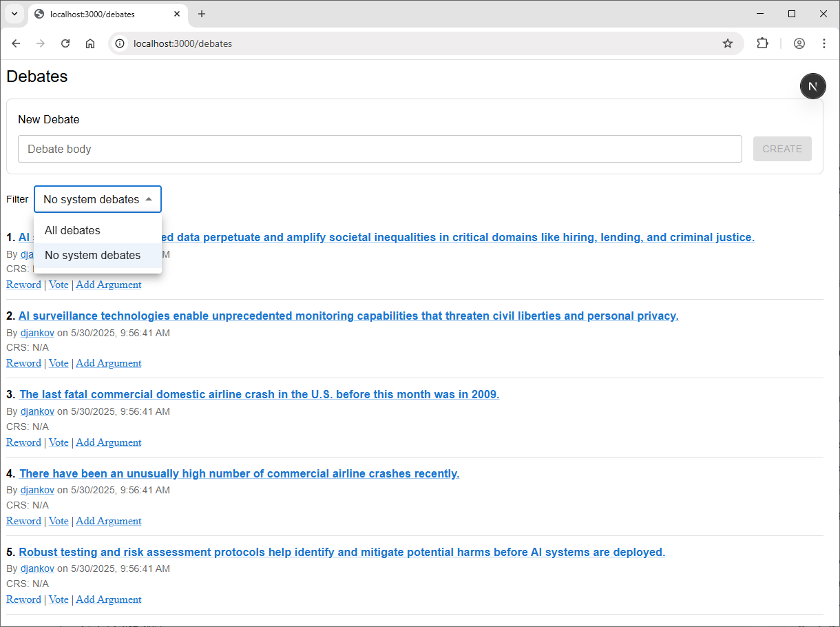Viewport: 840px width, 627px height.
Task: Choose No system debates in the list
Action: pos(98,255)
